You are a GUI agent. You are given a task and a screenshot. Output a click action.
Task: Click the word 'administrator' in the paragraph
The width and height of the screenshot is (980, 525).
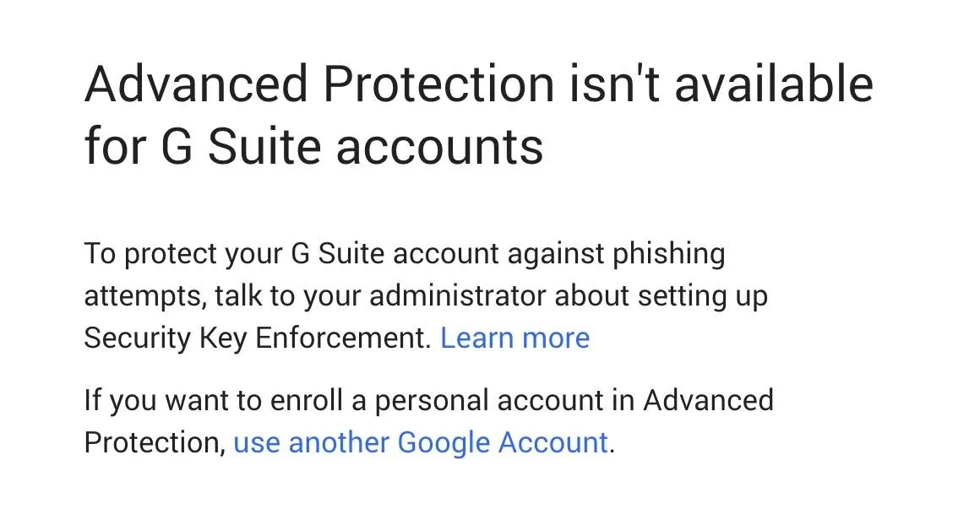pos(458,296)
